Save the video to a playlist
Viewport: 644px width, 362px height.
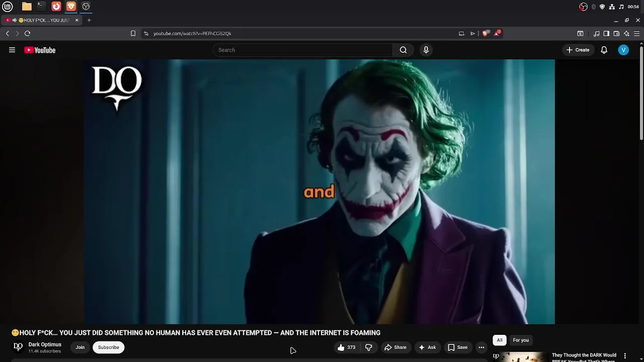(457, 347)
